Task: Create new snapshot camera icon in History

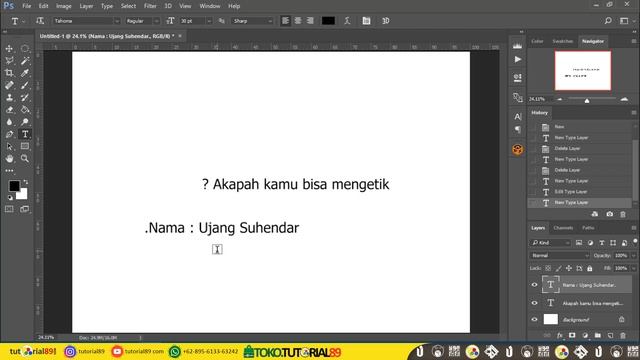Action: pos(609,214)
